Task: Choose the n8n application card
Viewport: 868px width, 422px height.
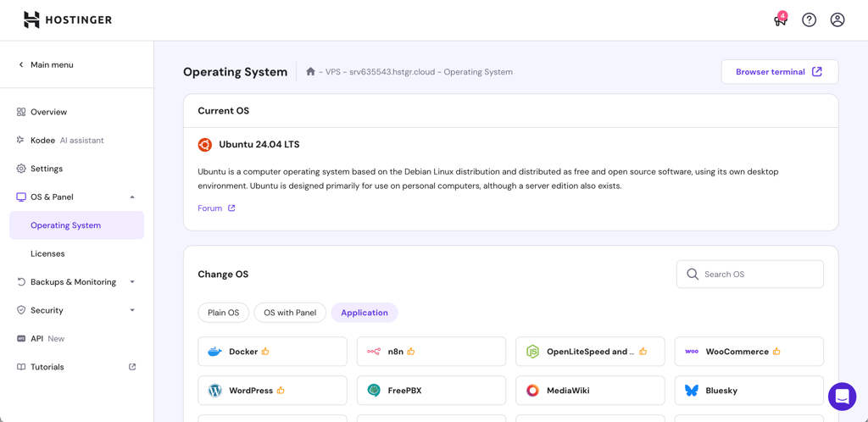Action: click(x=431, y=351)
